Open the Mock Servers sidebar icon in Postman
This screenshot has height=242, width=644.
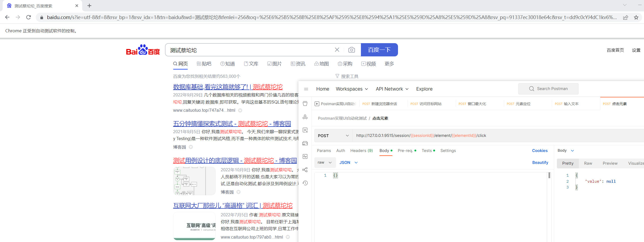coord(305,143)
